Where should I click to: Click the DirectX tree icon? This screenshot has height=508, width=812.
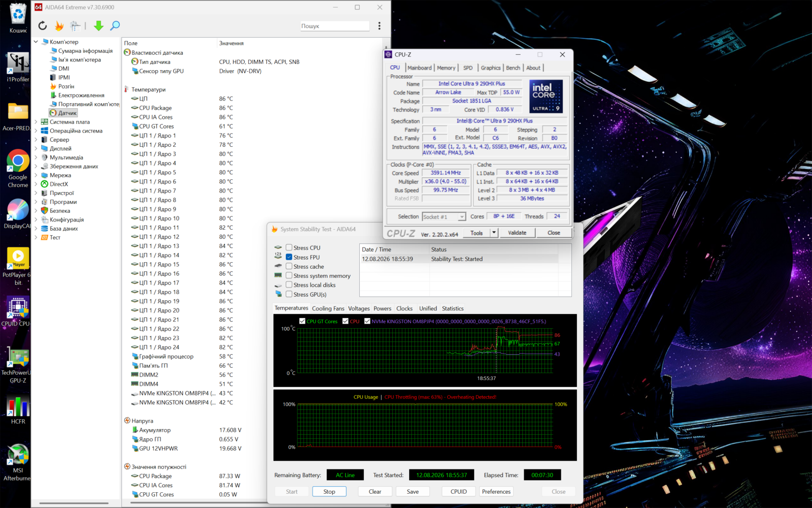click(x=45, y=184)
